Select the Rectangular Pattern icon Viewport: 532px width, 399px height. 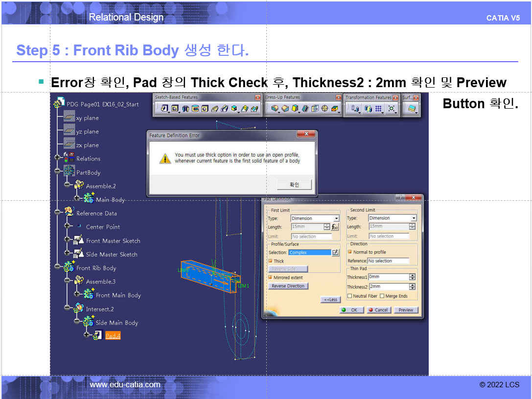point(379,109)
